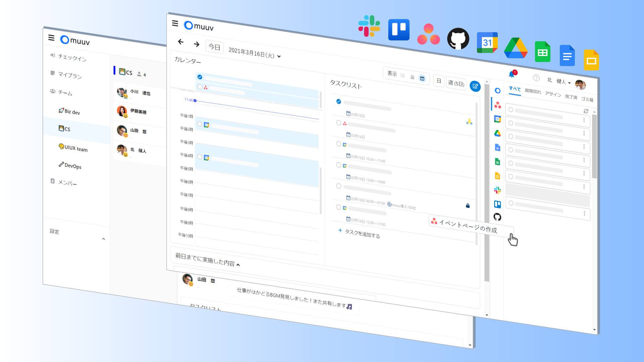Click the 日 view button

tap(439, 81)
